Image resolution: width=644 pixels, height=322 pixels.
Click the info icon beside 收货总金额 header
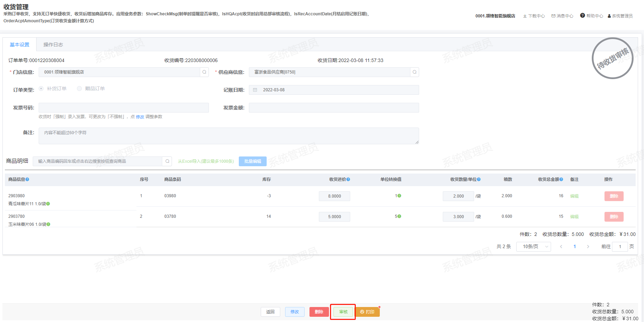click(x=561, y=179)
